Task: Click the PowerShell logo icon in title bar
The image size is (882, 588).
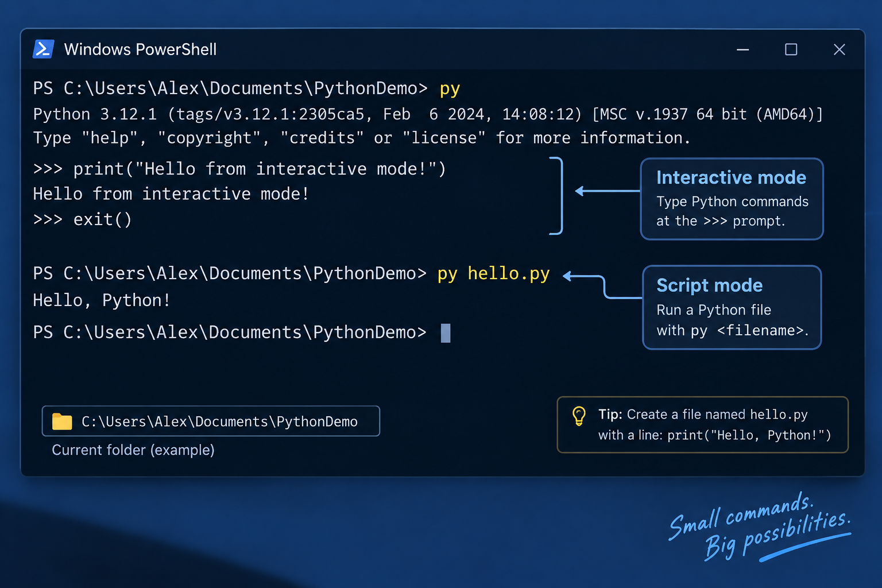Action: [x=44, y=49]
